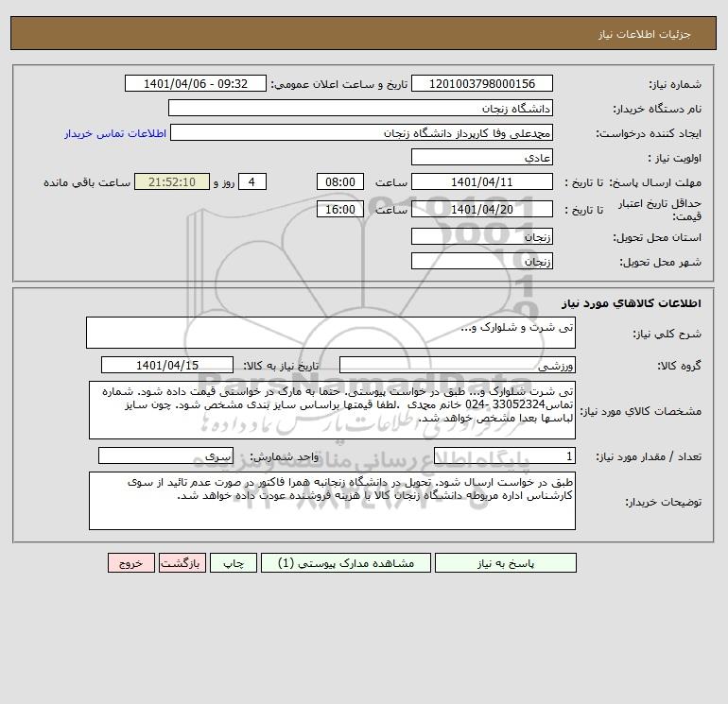Click the goods need date 1401/04/15
The width and height of the screenshot is (728, 704).
(x=167, y=365)
